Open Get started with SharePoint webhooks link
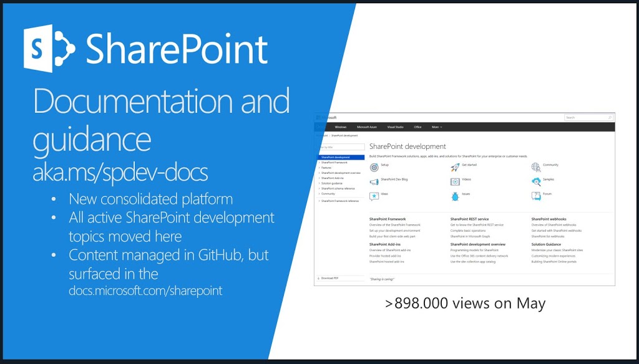 pyautogui.click(x=556, y=231)
